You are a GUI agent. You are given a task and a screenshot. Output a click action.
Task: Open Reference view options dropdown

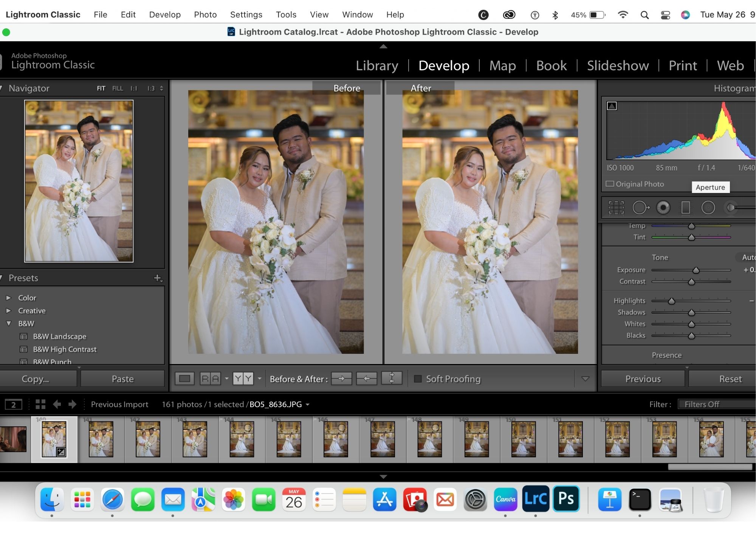click(x=226, y=378)
